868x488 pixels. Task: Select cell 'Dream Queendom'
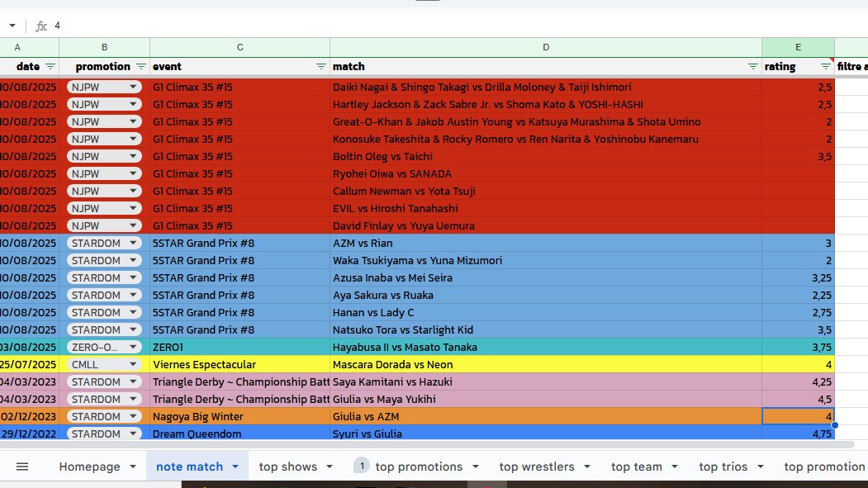coord(240,434)
